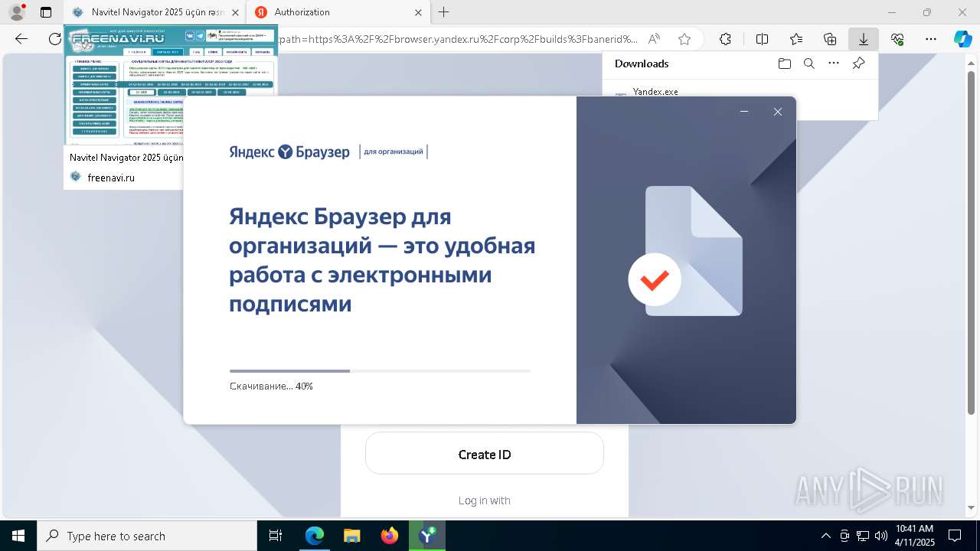
Task: Open Microsoft Edge from the taskbar
Action: (x=315, y=536)
